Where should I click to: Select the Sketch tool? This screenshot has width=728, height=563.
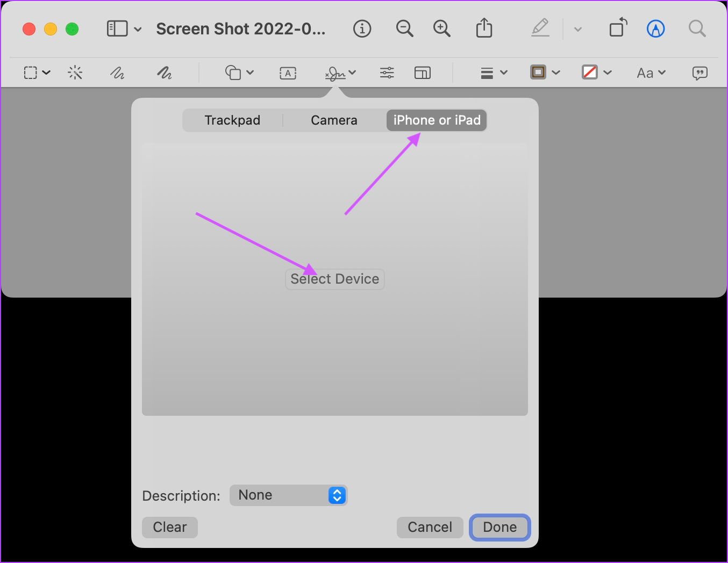coord(117,73)
